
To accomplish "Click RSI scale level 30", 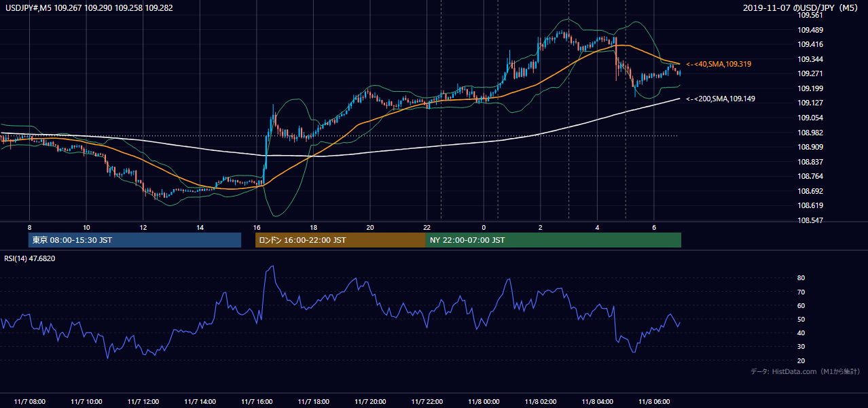I will pyautogui.click(x=801, y=346).
